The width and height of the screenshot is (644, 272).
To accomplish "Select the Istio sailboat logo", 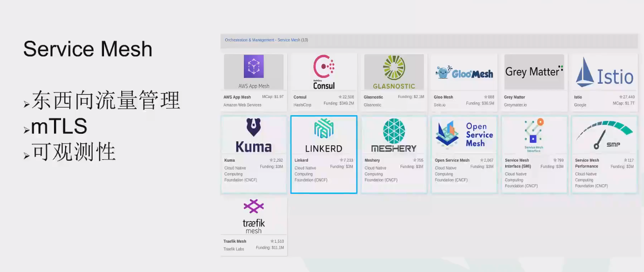I will (x=605, y=72).
